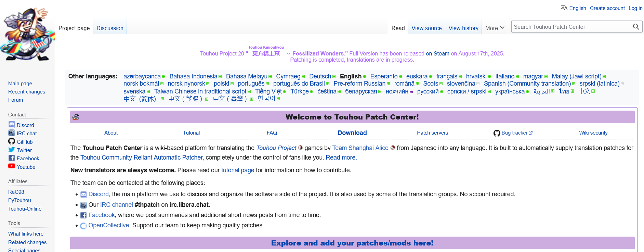
Task: Switch to the Discussion tab
Action: [110, 28]
